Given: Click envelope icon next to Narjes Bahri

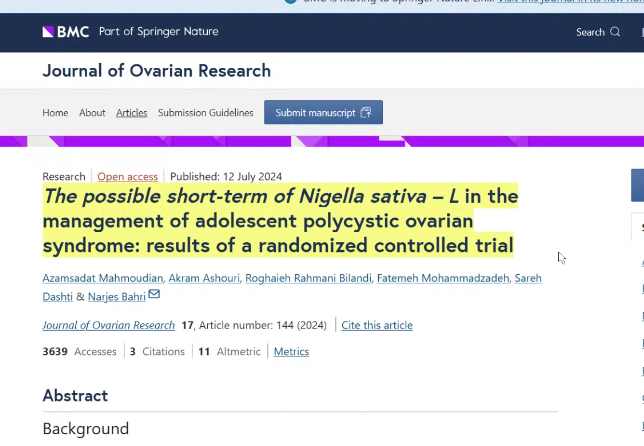Looking at the screenshot, I should [x=154, y=295].
